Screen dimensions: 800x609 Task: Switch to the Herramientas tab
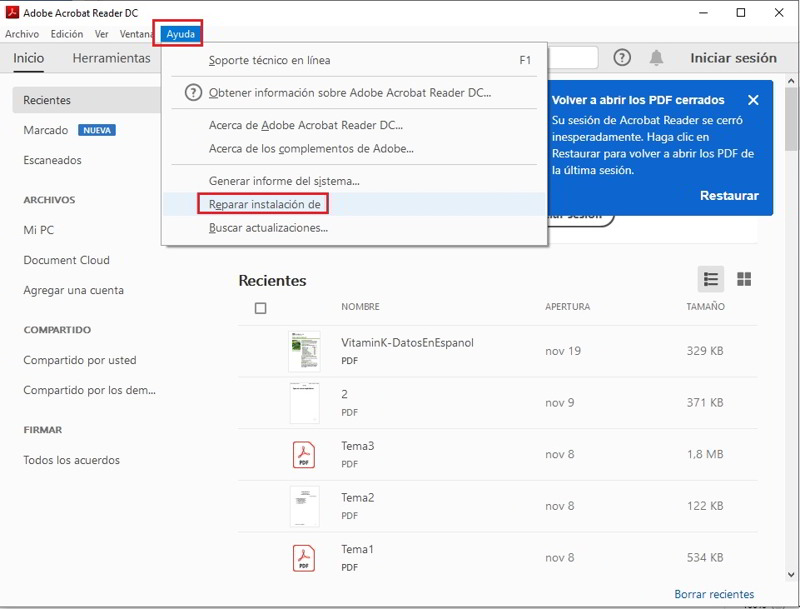(x=111, y=58)
